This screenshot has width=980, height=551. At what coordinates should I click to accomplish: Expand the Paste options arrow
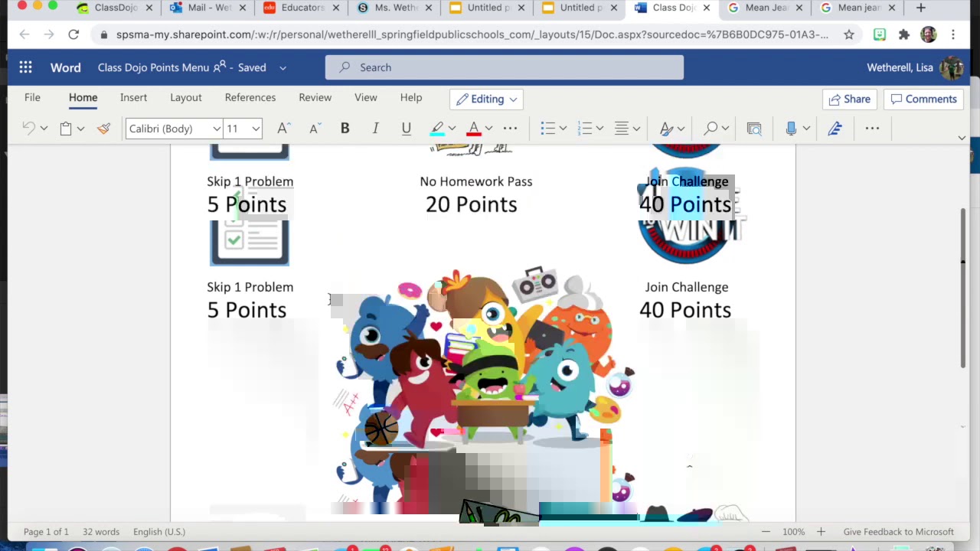point(80,129)
